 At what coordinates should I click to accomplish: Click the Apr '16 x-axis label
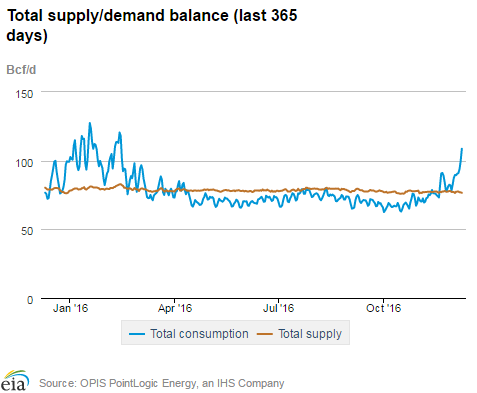pos(175,308)
